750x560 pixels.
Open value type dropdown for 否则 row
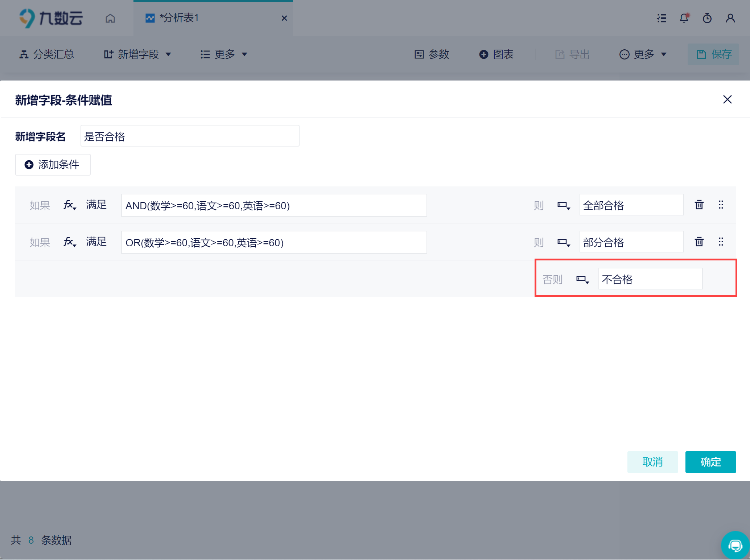coord(582,279)
